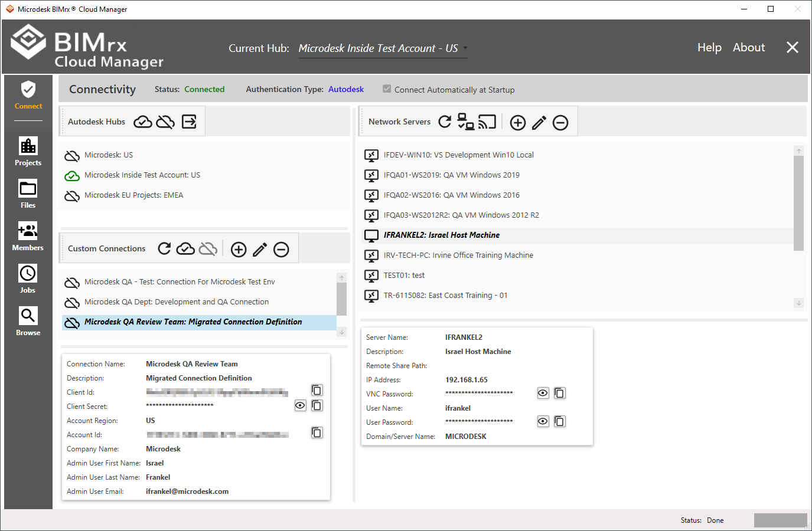
Task: Open the Browse section in sidebar
Action: [28, 322]
